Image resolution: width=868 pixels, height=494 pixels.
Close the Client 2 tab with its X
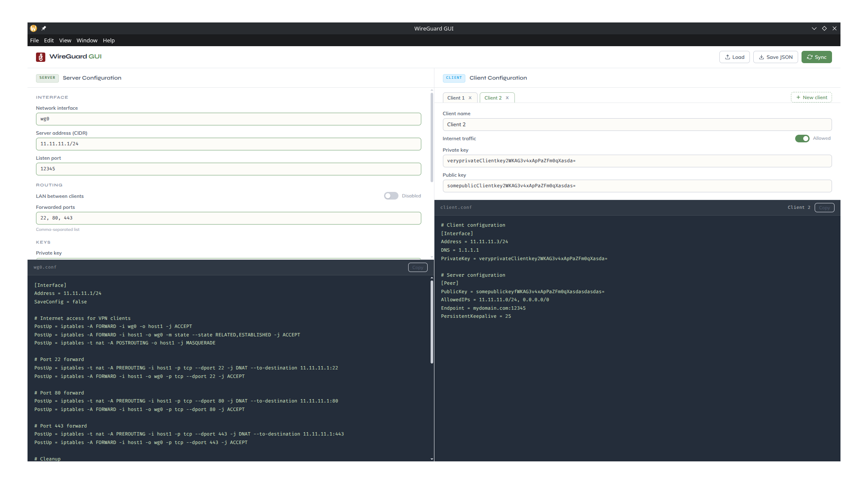507,98
